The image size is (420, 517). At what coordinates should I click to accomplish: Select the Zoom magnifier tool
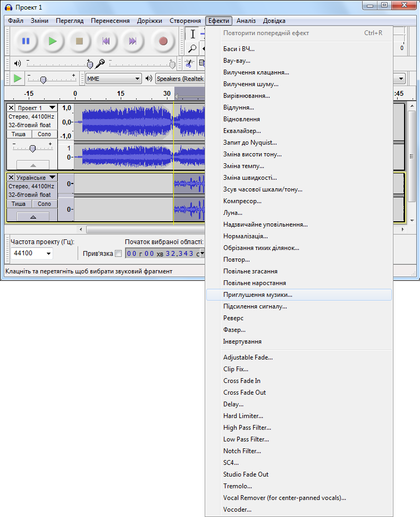pyautogui.click(x=192, y=48)
